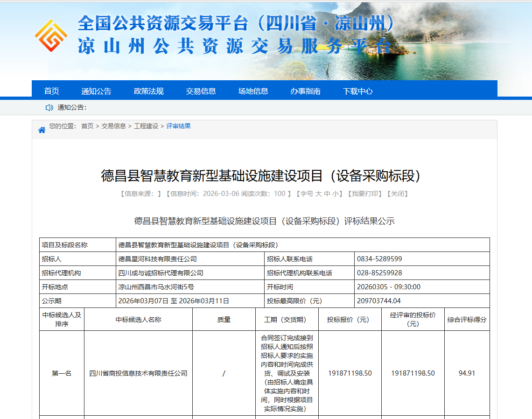
Task: Click the blue home icon in breadcrumb
Action: [42, 130]
